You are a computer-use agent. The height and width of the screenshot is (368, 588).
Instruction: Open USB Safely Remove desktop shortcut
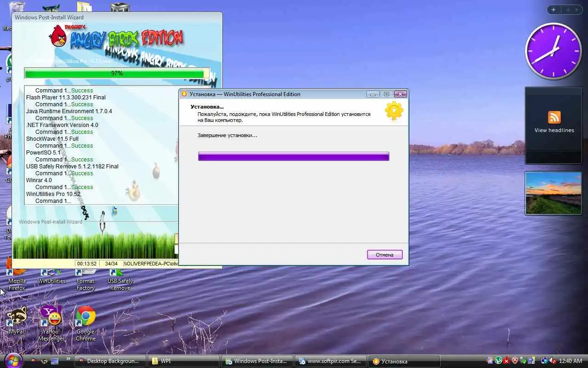coord(120,280)
